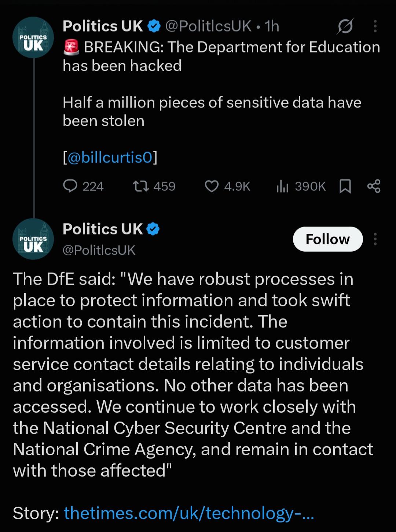Open @PolitlcsUK handle under second tweet

click(x=99, y=250)
